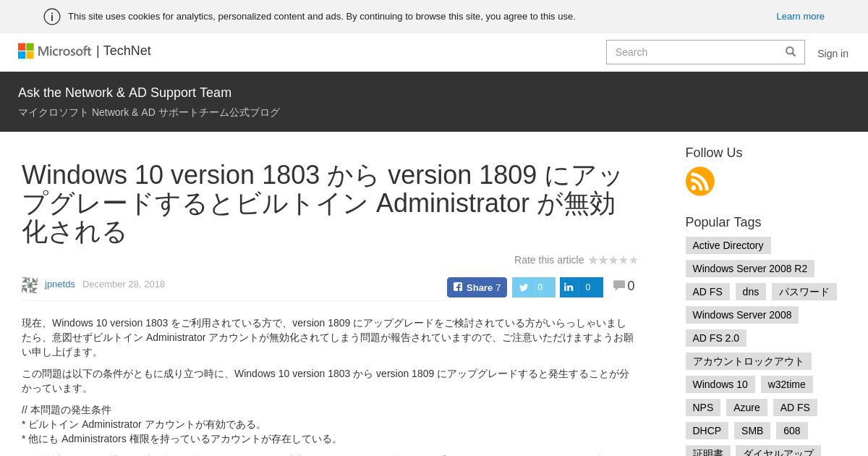The height and width of the screenshot is (456, 868).
Task: Select the パスワード tag
Action: (x=804, y=292)
